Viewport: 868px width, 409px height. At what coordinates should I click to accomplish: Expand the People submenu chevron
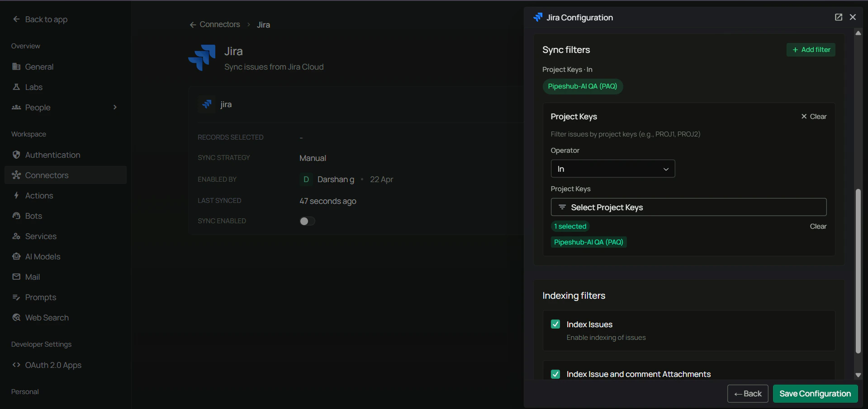tap(115, 107)
